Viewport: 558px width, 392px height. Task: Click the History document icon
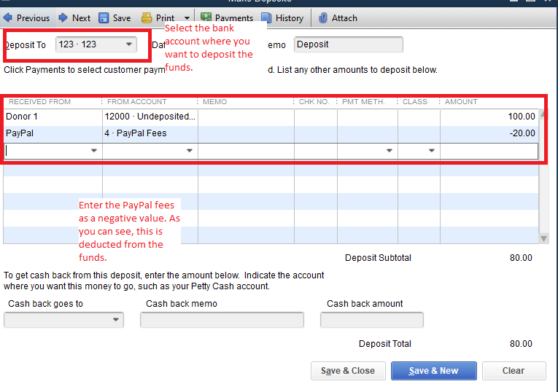point(266,17)
